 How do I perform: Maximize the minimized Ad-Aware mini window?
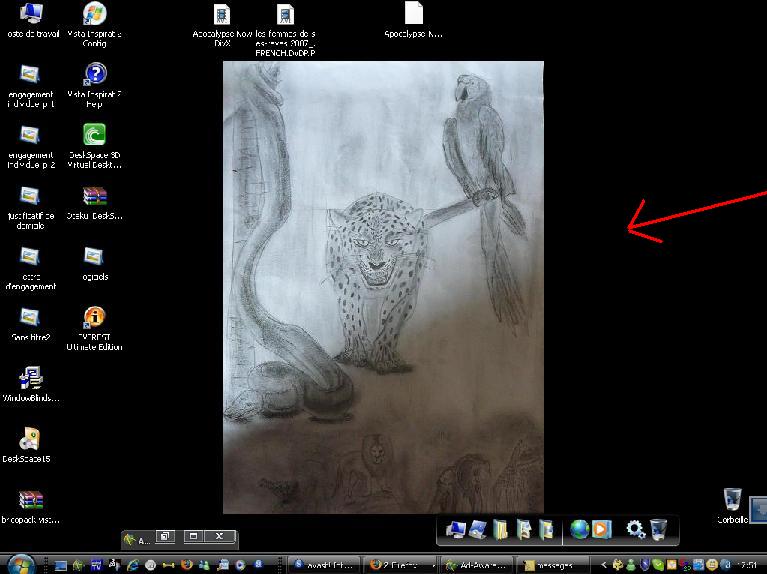tap(193, 536)
